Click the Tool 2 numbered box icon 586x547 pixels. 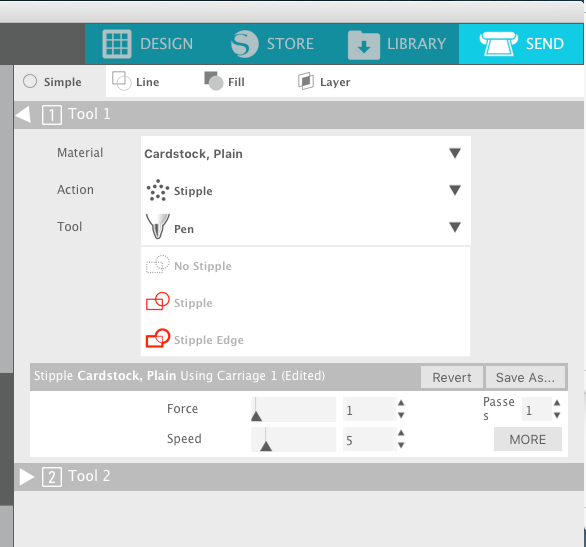[x=52, y=477]
